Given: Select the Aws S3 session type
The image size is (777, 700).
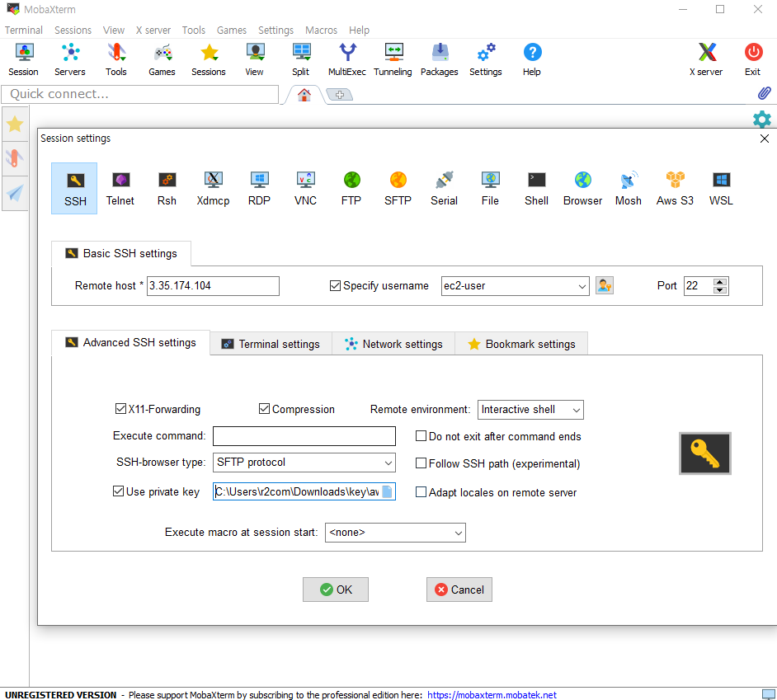Looking at the screenshot, I should 675,189.
